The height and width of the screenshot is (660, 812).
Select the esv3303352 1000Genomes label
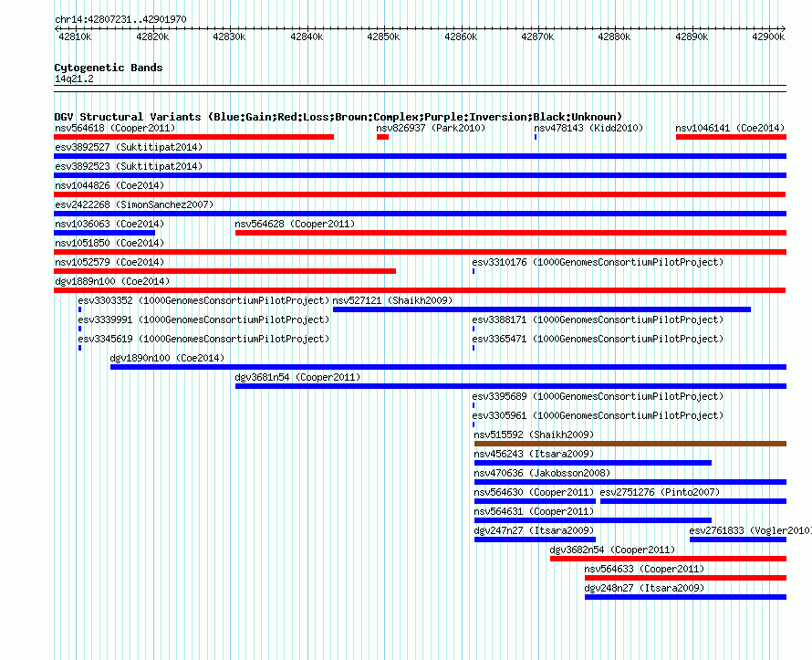coord(203,300)
